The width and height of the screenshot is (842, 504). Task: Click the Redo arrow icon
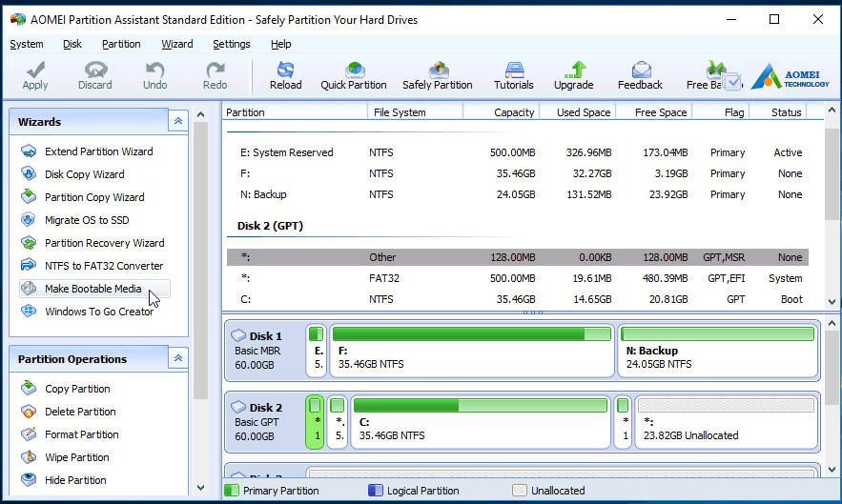(216, 70)
